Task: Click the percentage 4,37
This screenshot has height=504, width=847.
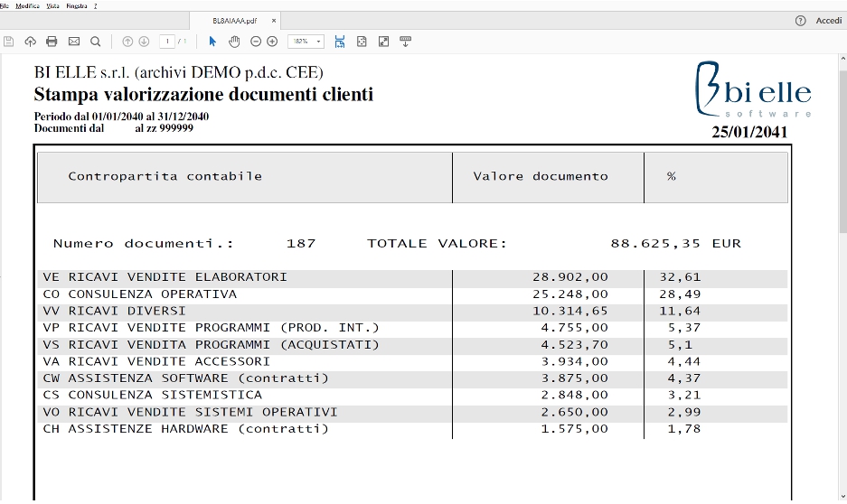Action: (684, 378)
